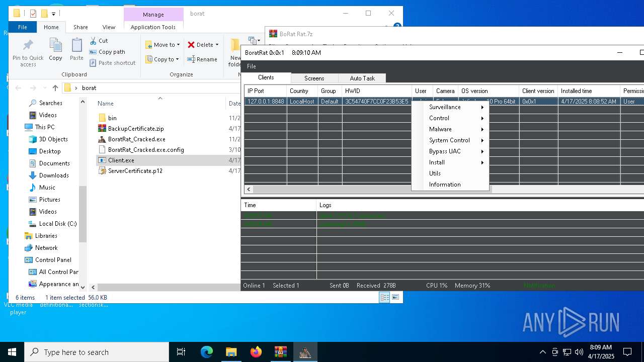Click the back navigation arrow in Explorer
644x362 pixels.
coord(19,88)
